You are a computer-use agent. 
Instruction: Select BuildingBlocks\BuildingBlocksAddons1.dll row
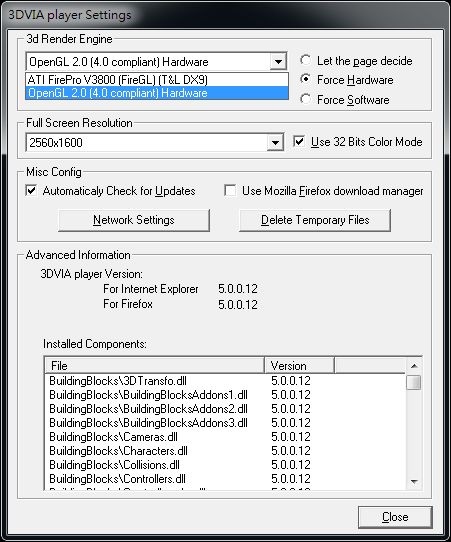click(225, 395)
